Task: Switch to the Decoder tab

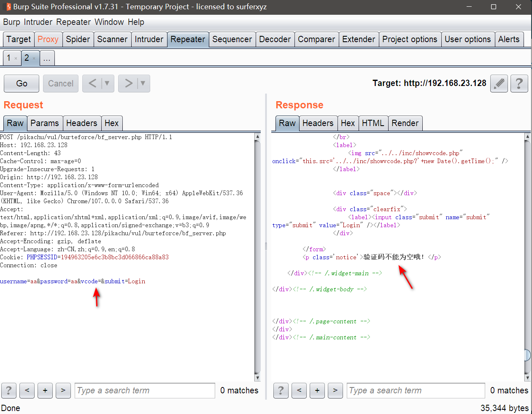Action: [x=275, y=39]
